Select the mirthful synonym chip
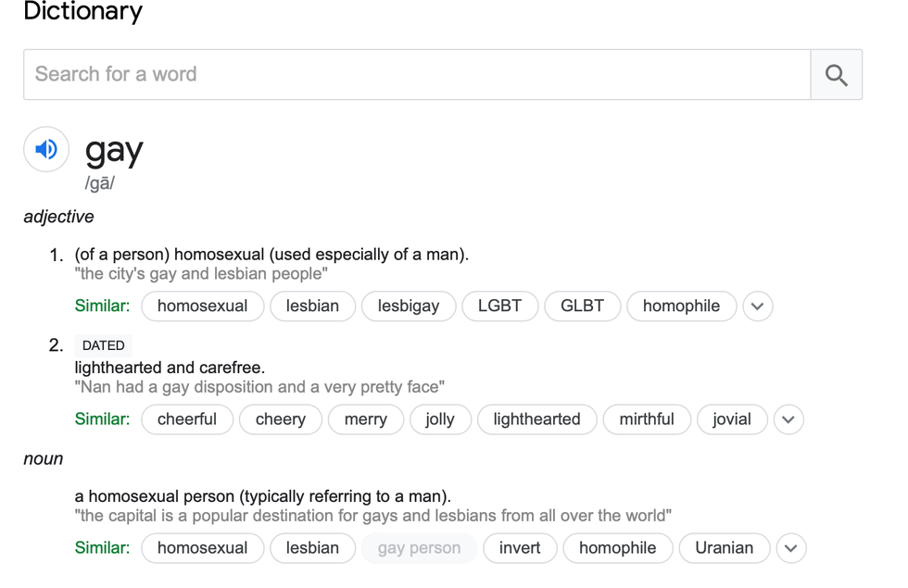Image resolution: width=908 pixels, height=588 pixels. click(x=647, y=419)
